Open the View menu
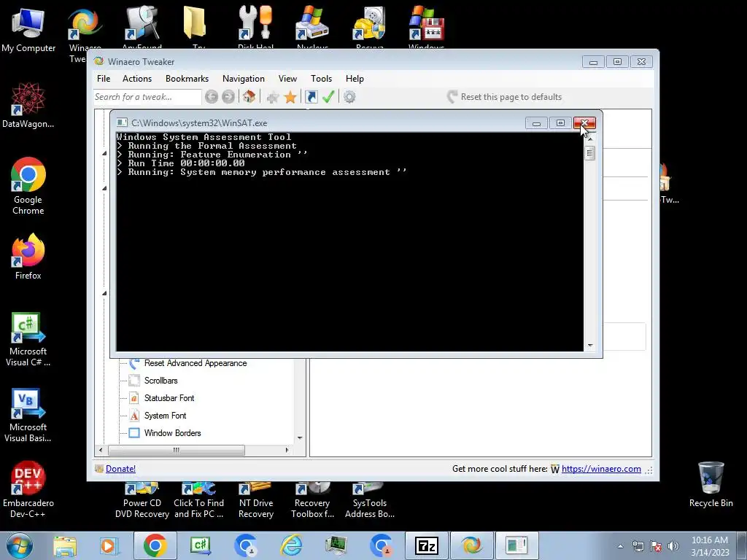This screenshot has width=747, height=560. point(287,79)
